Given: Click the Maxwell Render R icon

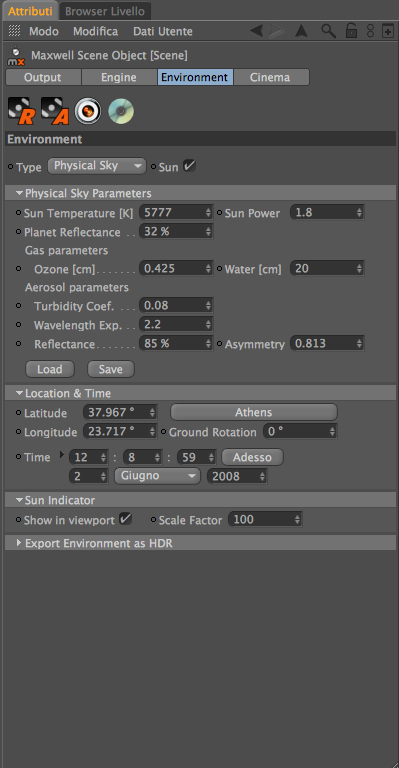Looking at the screenshot, I should (x=22, y=111).
